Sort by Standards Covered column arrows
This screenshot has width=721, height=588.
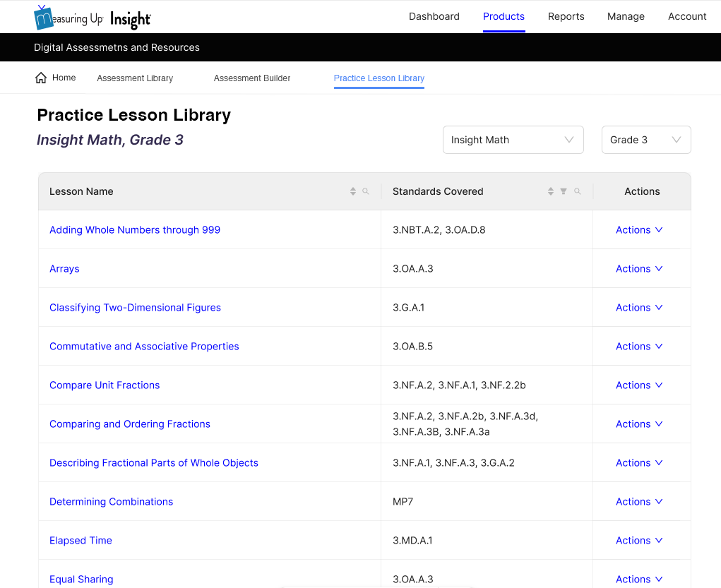pos(550,191)
